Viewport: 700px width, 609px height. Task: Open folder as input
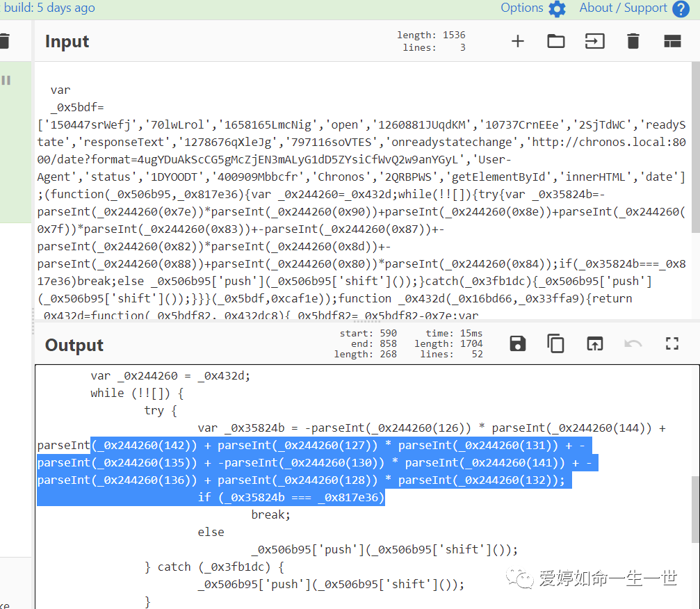click(x=556, y=41)
